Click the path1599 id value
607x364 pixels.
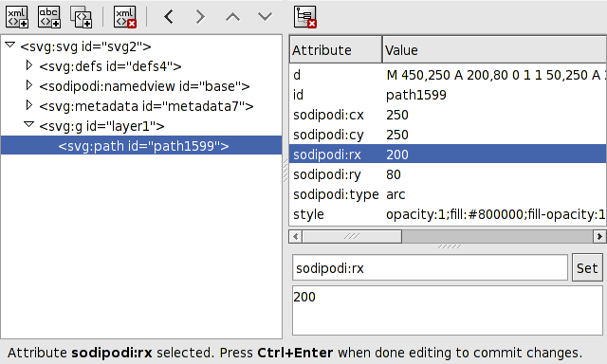coord(416,95)
